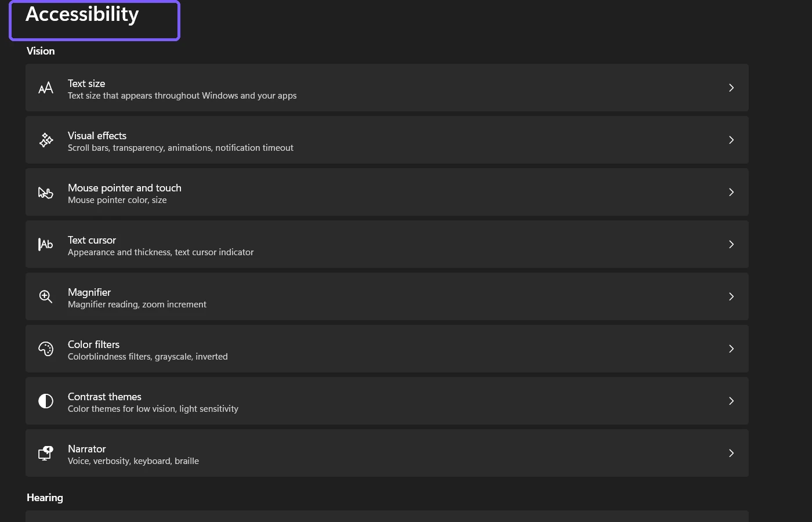Click the Contrast themes chevron arrow

pos(731,401)
